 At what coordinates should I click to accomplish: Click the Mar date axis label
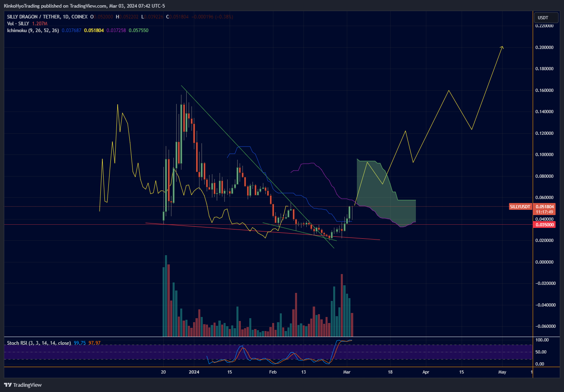347,372
